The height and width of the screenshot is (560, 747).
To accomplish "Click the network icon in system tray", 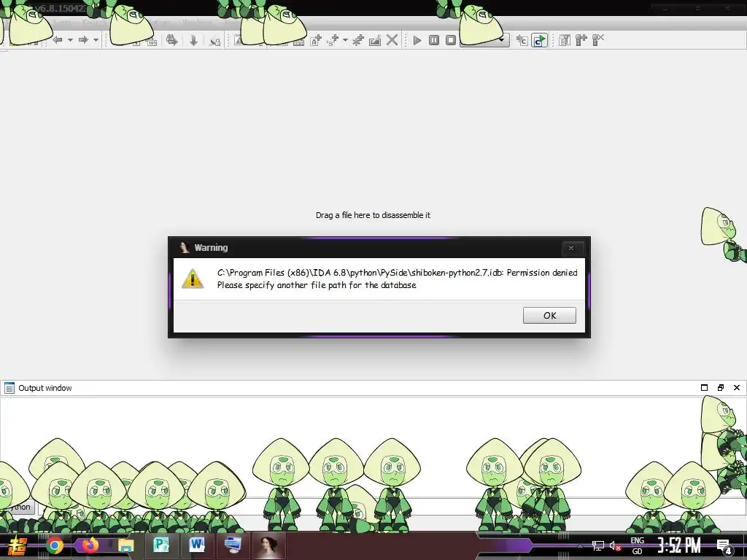I will pos(598,545).
